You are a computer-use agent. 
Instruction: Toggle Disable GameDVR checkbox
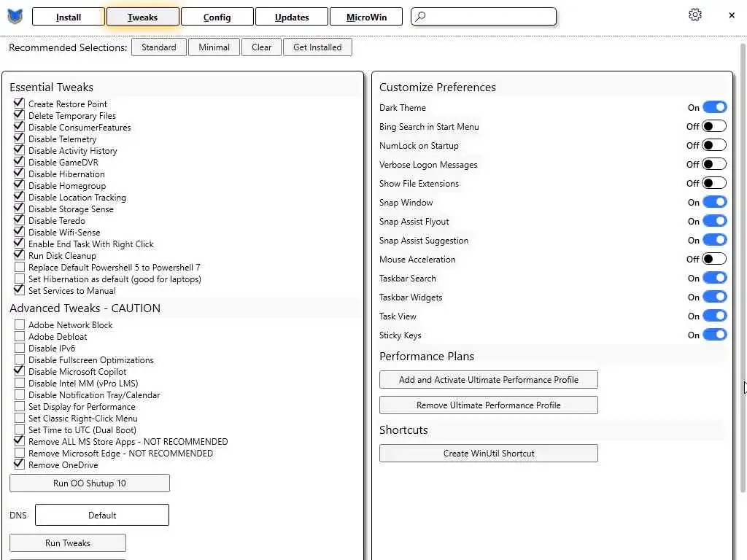(x=19, y=161)
